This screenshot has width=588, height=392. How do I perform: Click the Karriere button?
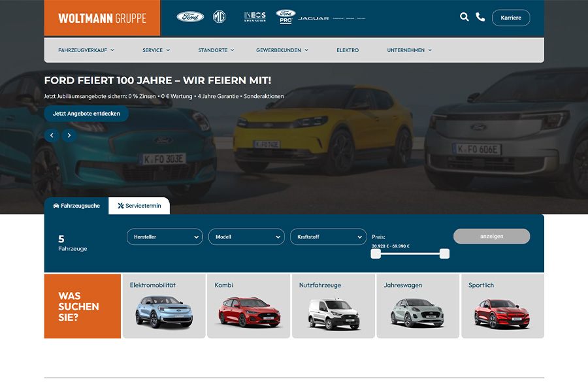coord(510,18)
